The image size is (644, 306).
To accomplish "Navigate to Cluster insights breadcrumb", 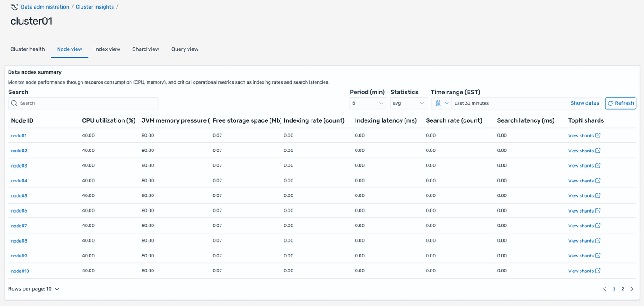I will [95, 7].
